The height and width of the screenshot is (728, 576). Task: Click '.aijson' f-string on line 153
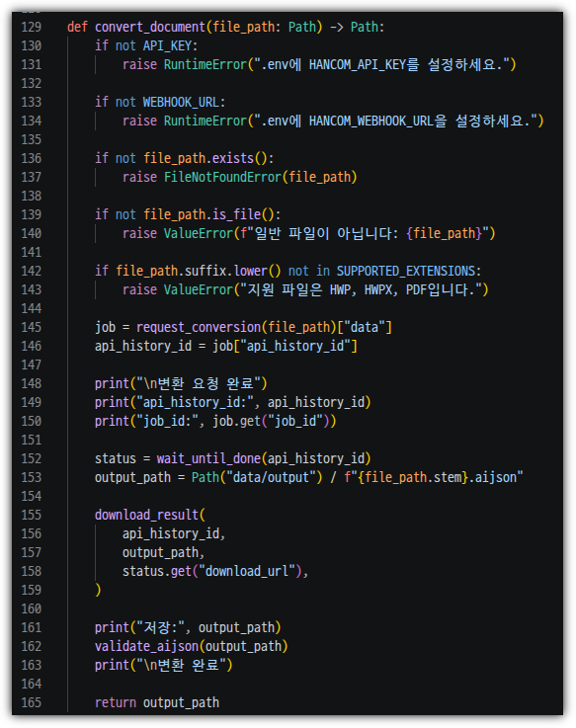(434, 478)
